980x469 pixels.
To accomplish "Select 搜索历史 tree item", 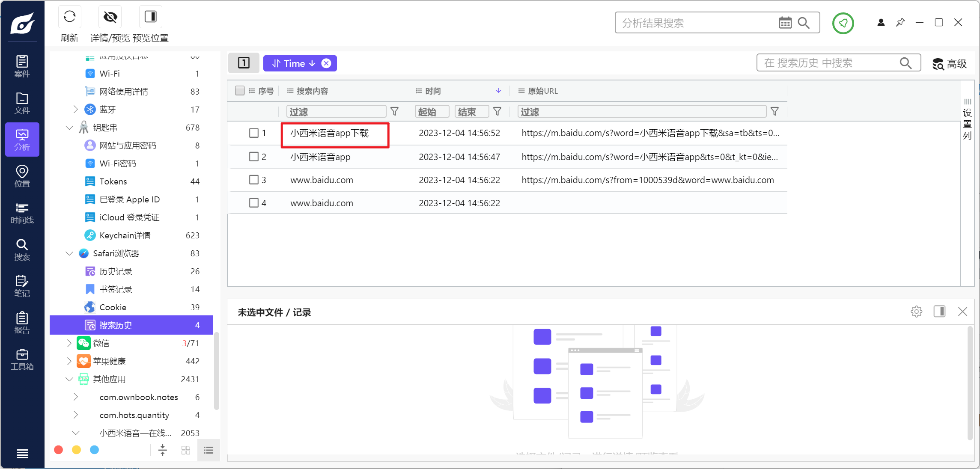I will coord(131,325).
